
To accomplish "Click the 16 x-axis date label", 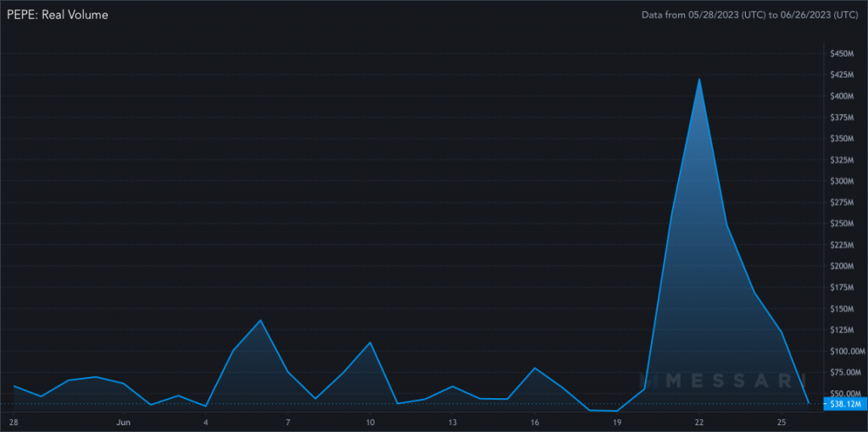I will click(x=534, y=423).
